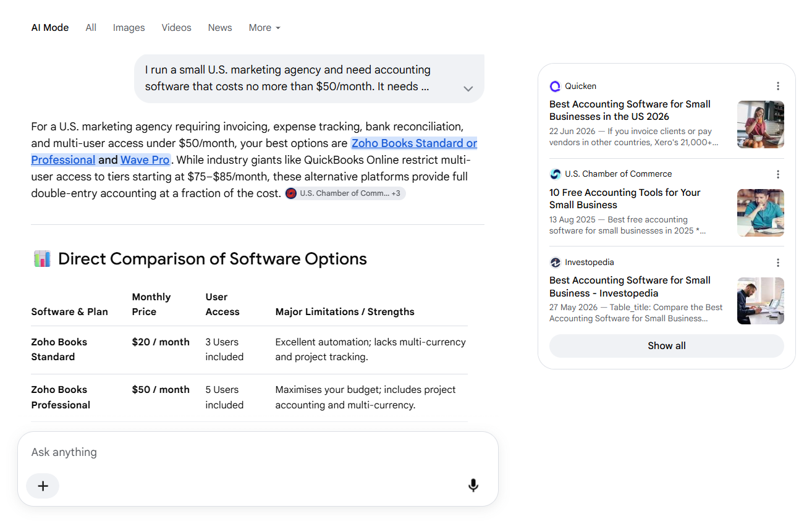Click the 22 Jun 2026 Quicken snippet
Screen dimensions: 812x527
coord(633,137)
